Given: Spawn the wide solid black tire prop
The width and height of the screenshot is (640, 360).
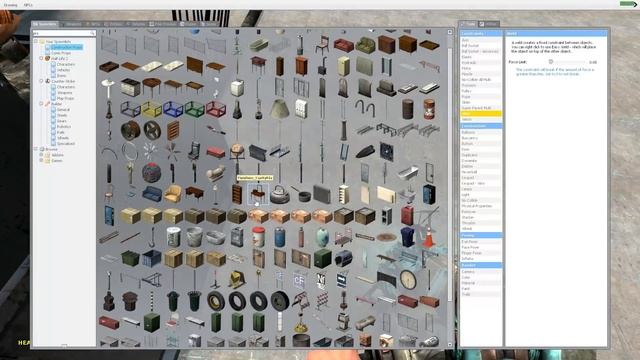Looking at the screenshot, I should click(280, 301).
